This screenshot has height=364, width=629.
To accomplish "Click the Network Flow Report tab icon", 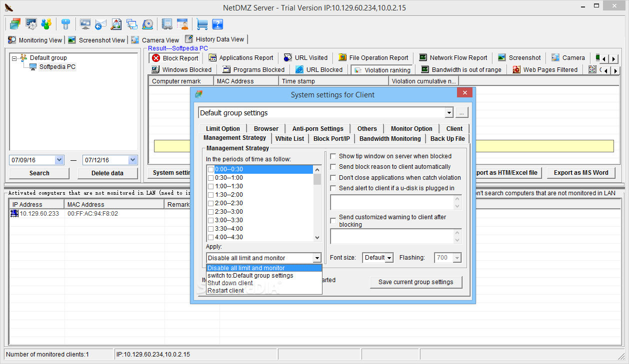I will 423,58.
